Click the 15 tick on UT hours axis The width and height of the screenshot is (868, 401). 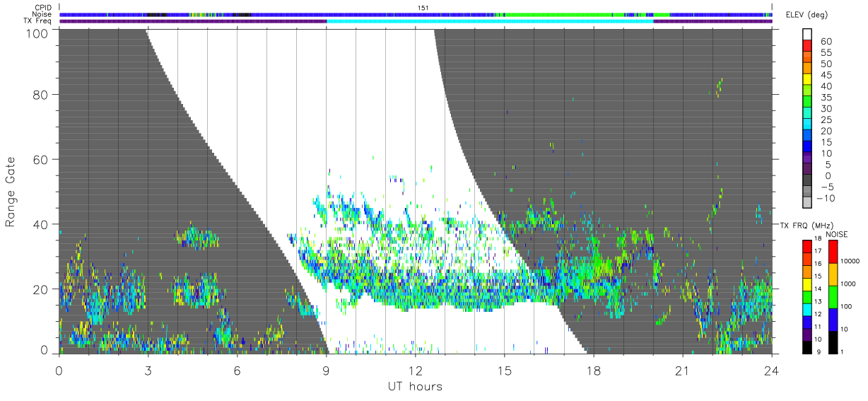[504, 371]
